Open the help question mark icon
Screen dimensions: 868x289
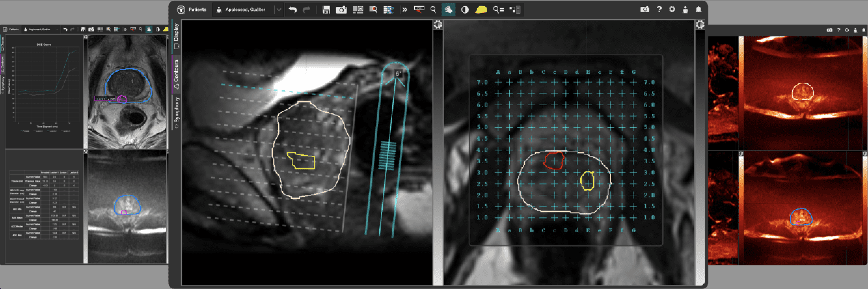659,10
